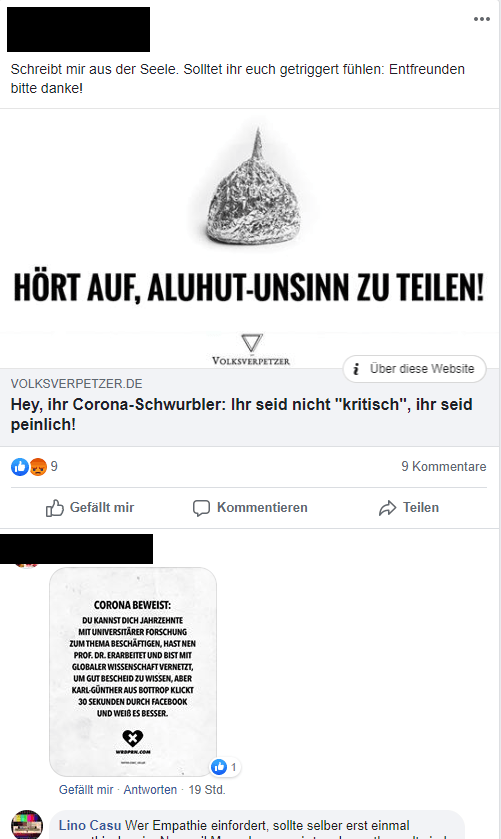Open the 9 Kommentare link

(444, 467)
